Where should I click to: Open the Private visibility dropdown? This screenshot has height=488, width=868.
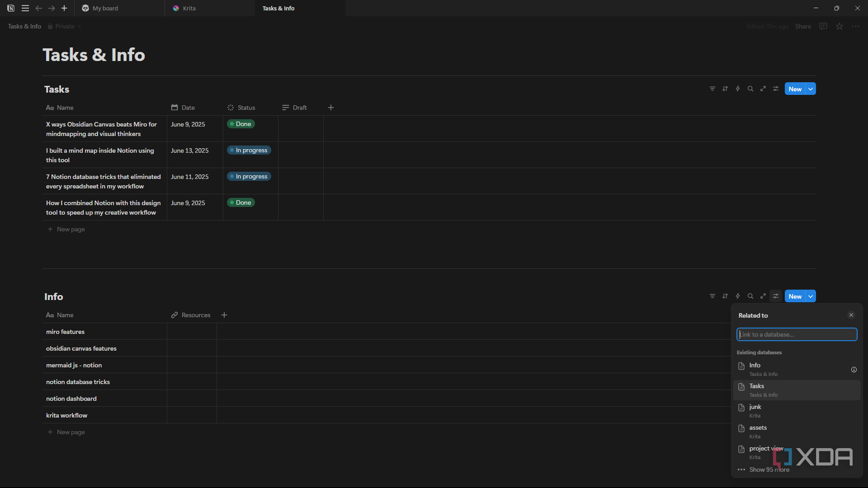click(x=65, y=26)
